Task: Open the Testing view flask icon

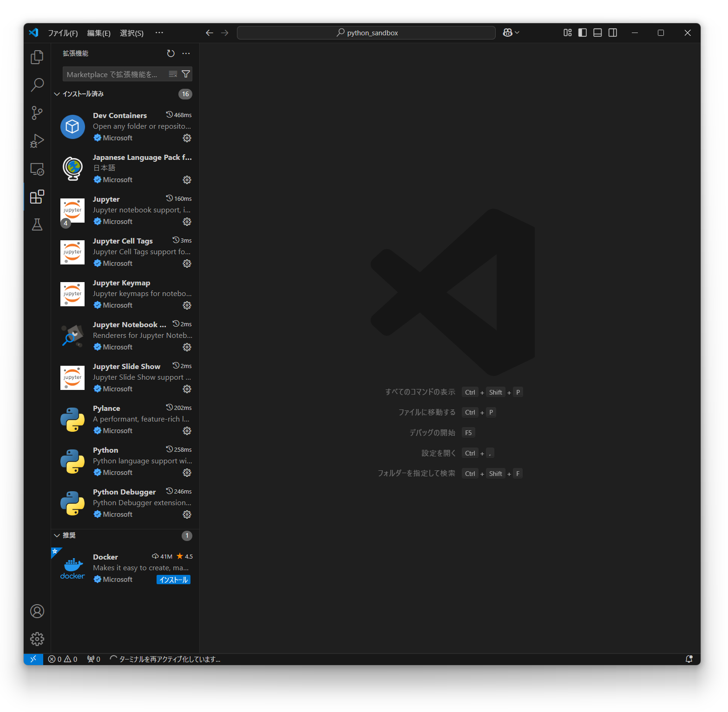Action: pos(37,225)
